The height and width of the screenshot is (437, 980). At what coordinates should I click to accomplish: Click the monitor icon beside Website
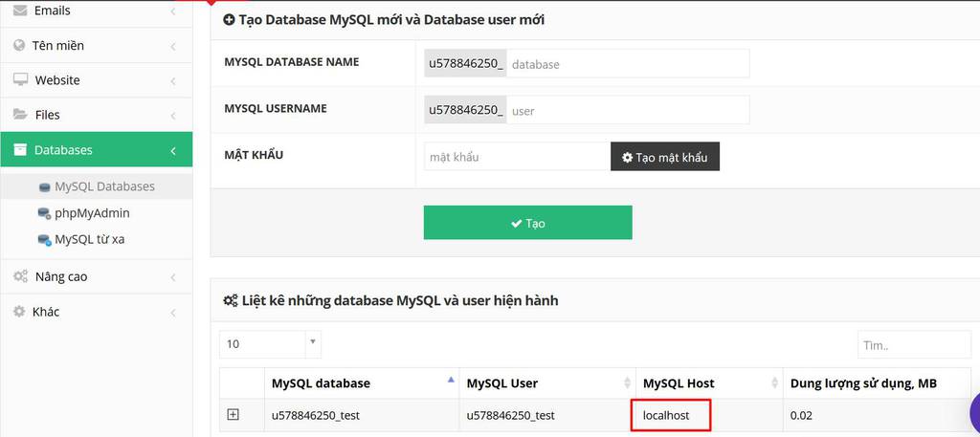(21, 80)
